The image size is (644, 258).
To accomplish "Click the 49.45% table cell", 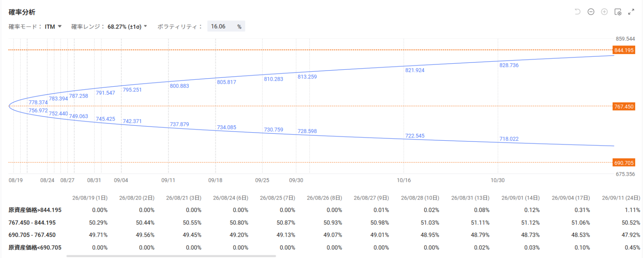I will (192, 235).
